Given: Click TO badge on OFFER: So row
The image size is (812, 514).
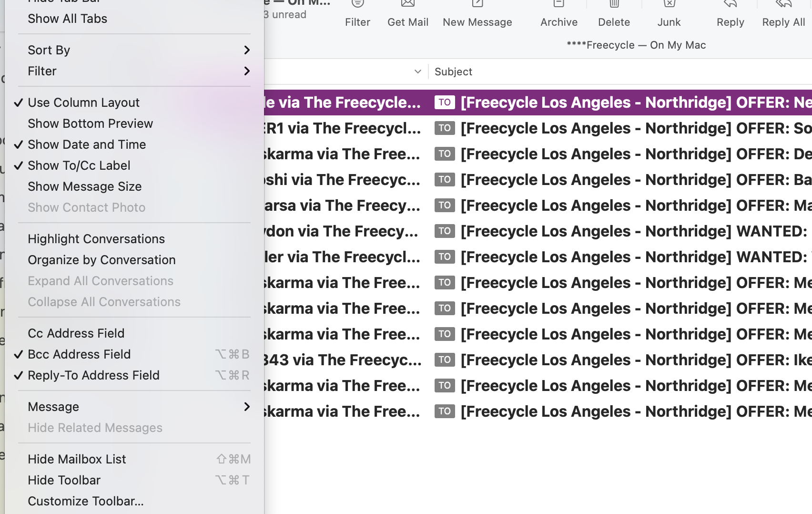Looking at the screenshot, I should point(445,128).
